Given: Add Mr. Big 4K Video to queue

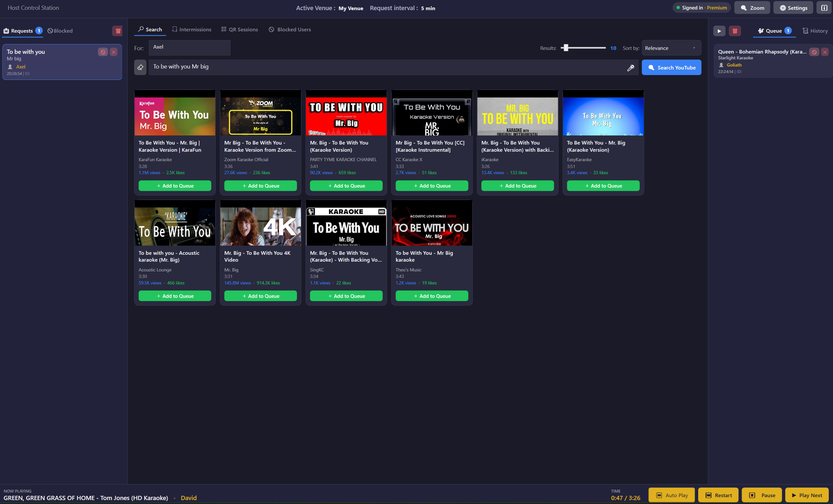Looking at the screenshot, I should (261, 296).
